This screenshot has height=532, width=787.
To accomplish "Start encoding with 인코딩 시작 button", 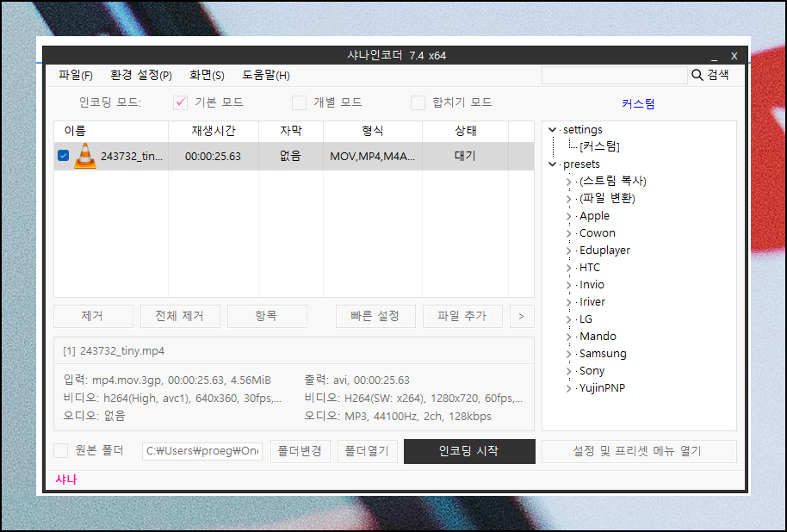I will point(469,451).
